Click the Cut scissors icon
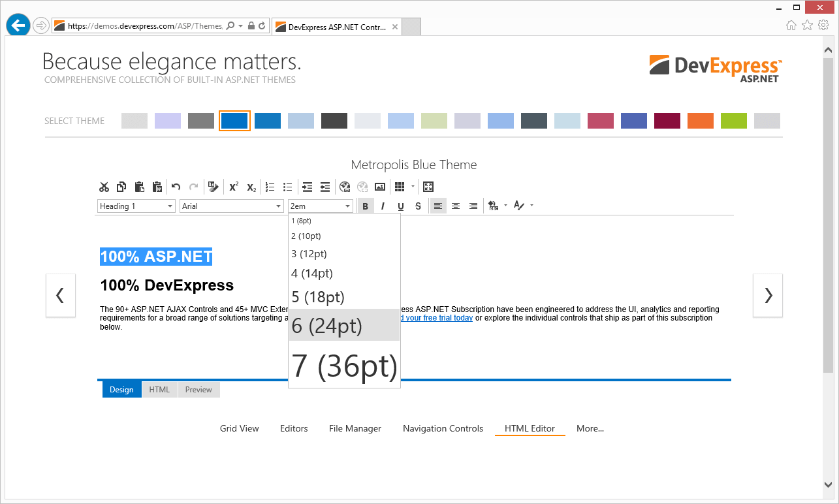 104,187
